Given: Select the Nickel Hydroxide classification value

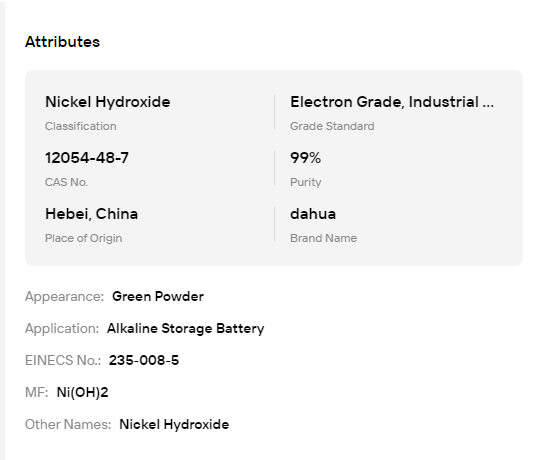Looking at the screenshot, I should coord(107,102).
